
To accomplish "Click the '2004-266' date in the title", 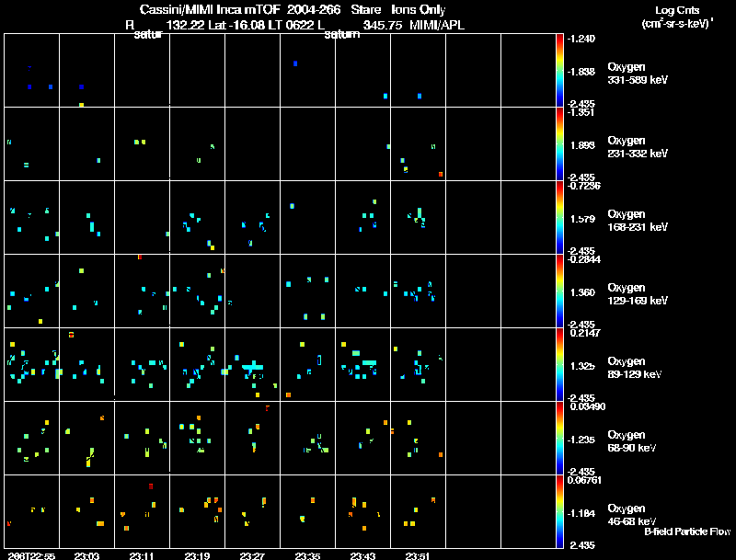I will (314, 9).
